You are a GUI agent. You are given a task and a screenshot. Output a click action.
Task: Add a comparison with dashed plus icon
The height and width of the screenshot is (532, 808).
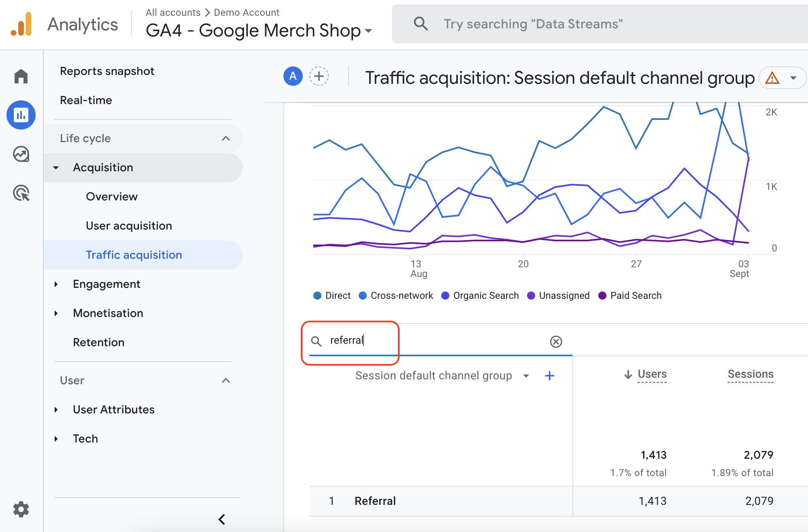[x=319, y=76]
